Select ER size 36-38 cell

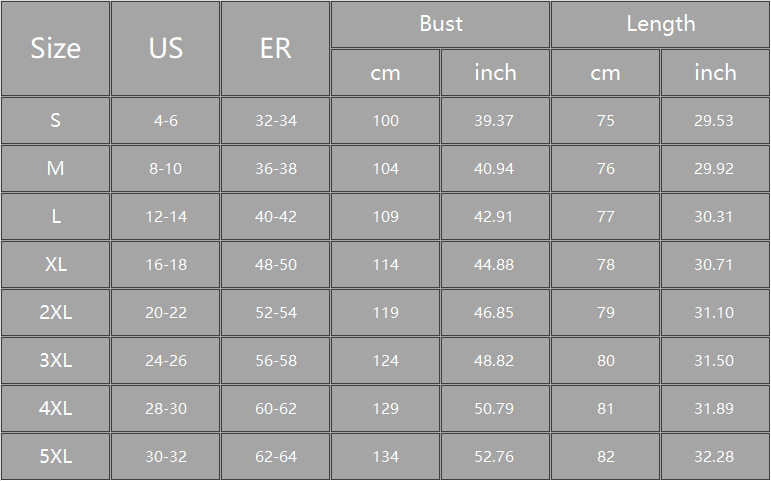coord(275,169)
